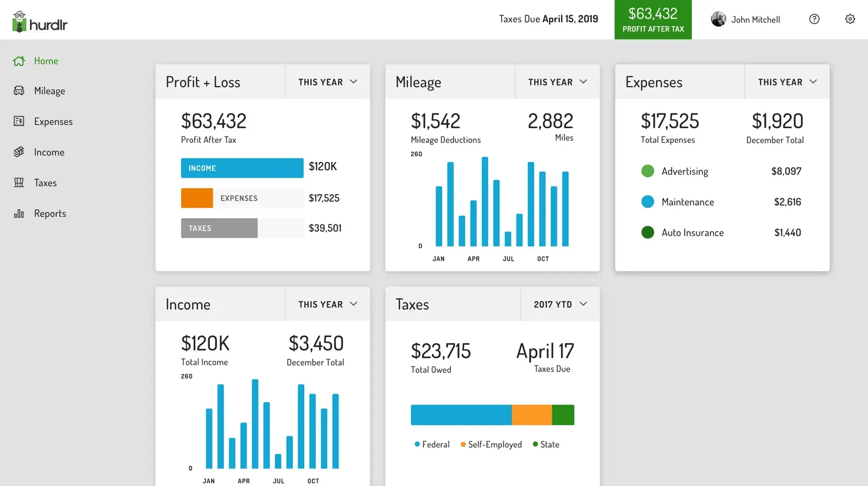This screenshot has height=486, width=868.
Task: Navigate to Income in the sidebar
Action: [x=49, y=152]
